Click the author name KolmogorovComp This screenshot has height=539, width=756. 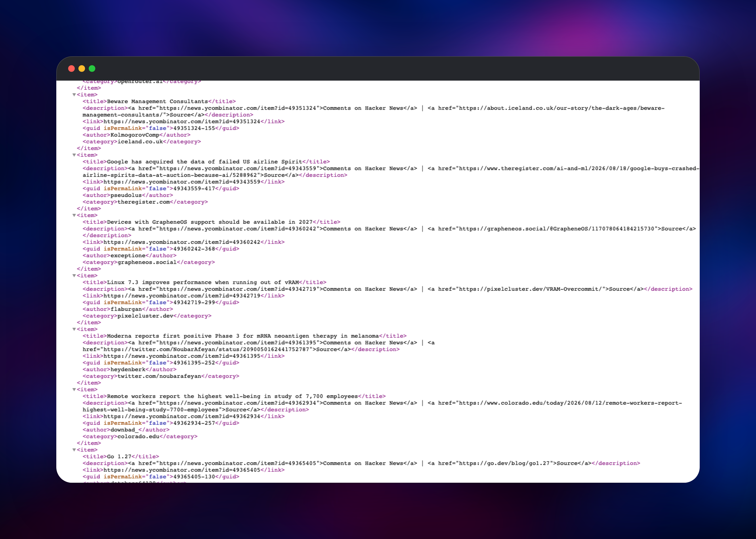pyautogui.click(x=135, y=135)
